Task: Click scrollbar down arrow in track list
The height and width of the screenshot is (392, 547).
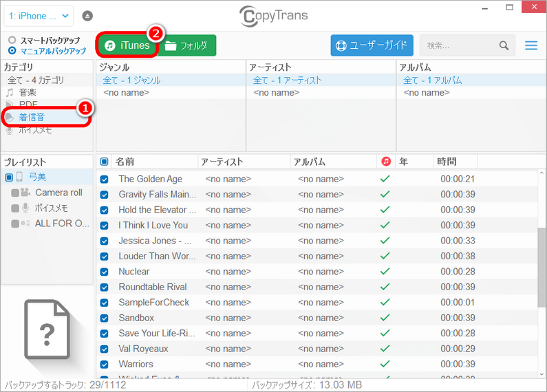Action: pos(541,375)
